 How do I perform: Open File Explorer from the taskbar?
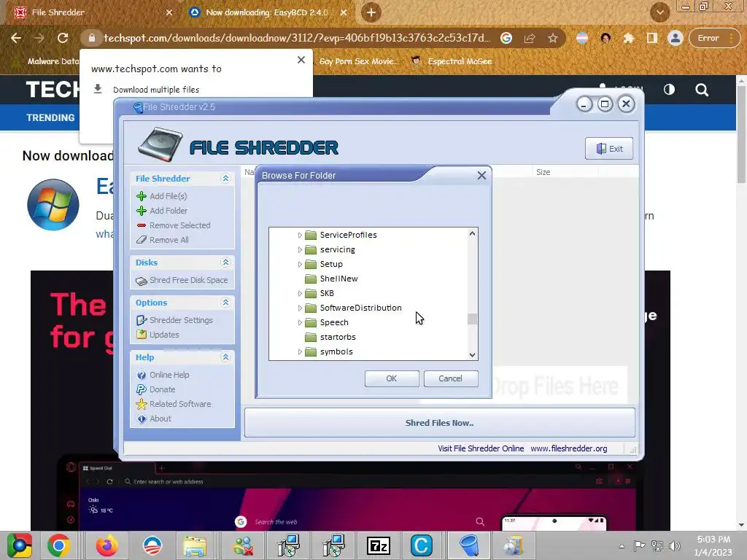click(x=196, y=545)
